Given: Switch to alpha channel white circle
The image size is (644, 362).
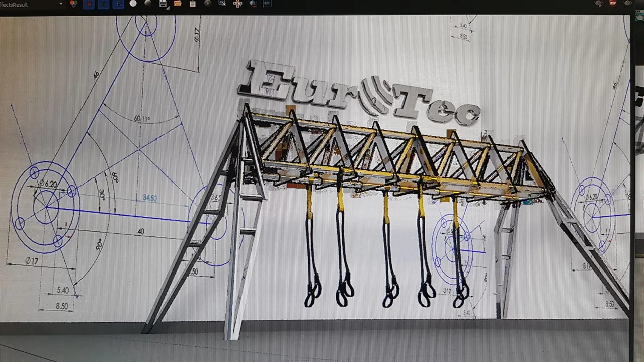Looking at the screenshot, I should [x=133, y=4].
